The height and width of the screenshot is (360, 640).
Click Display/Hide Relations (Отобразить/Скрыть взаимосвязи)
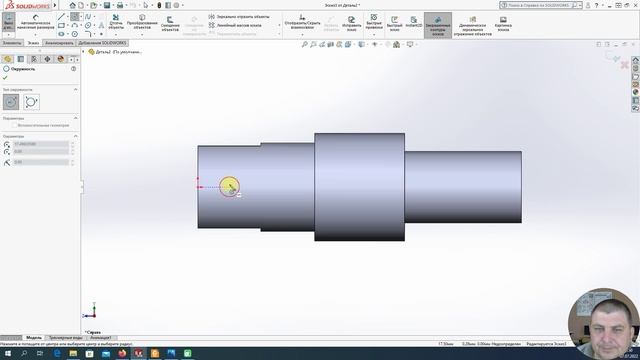302,22
